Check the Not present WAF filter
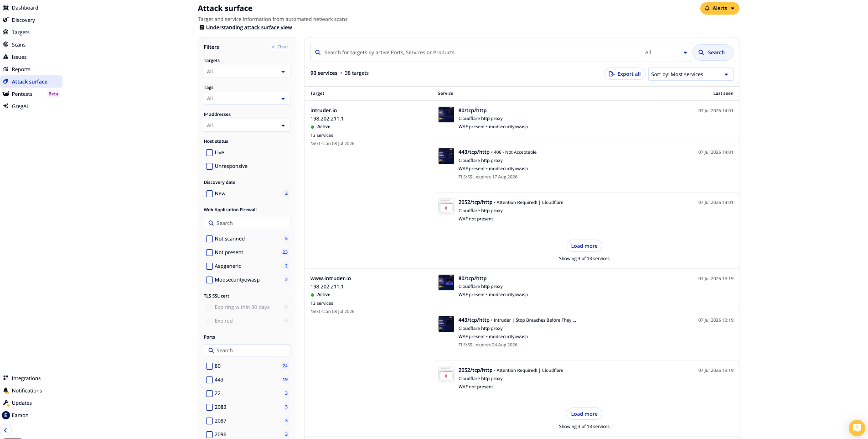Screen dimensions: 868x439 209,252
